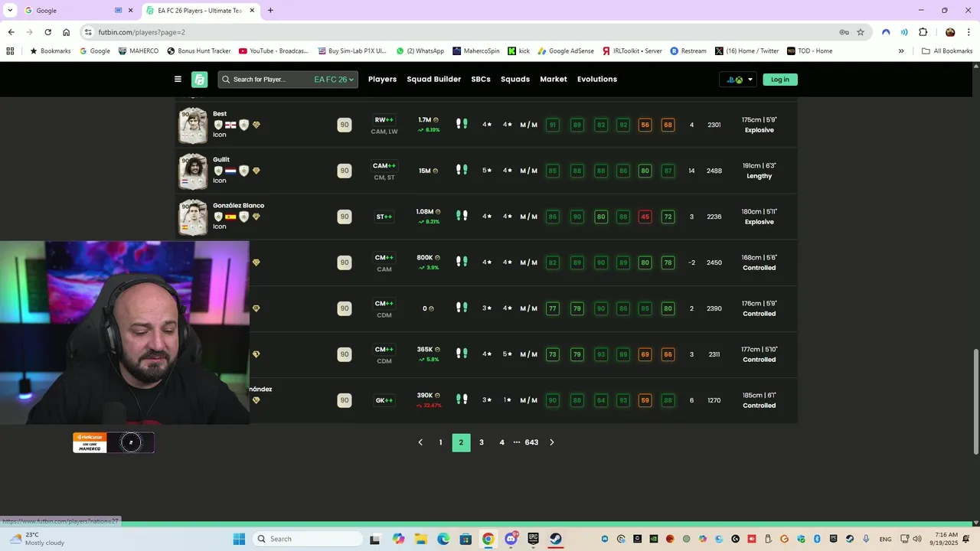Viewport: 980px width, 551px height.
Task: Open the Evolutions menu
Action: coord(597,80)
